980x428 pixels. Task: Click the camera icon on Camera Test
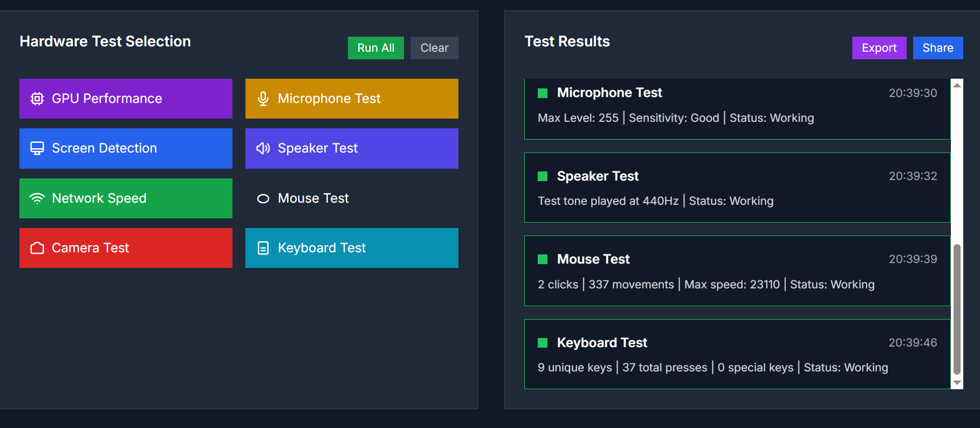coord(37,248)
